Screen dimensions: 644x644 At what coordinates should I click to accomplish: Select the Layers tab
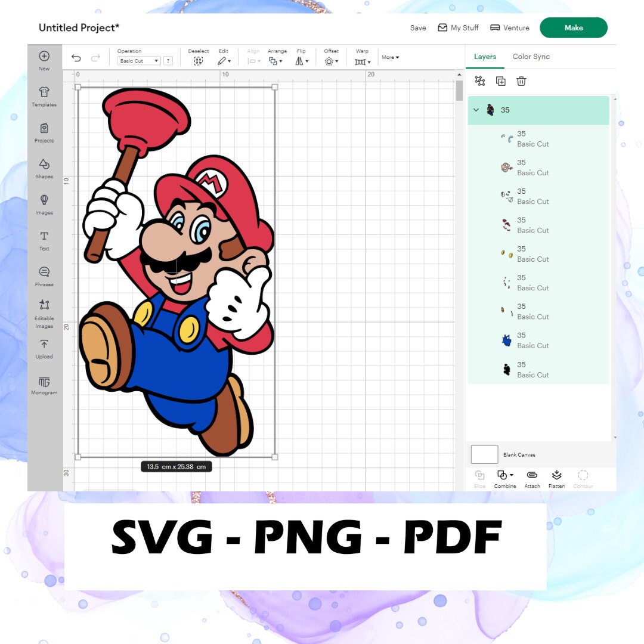click(485, 57)
